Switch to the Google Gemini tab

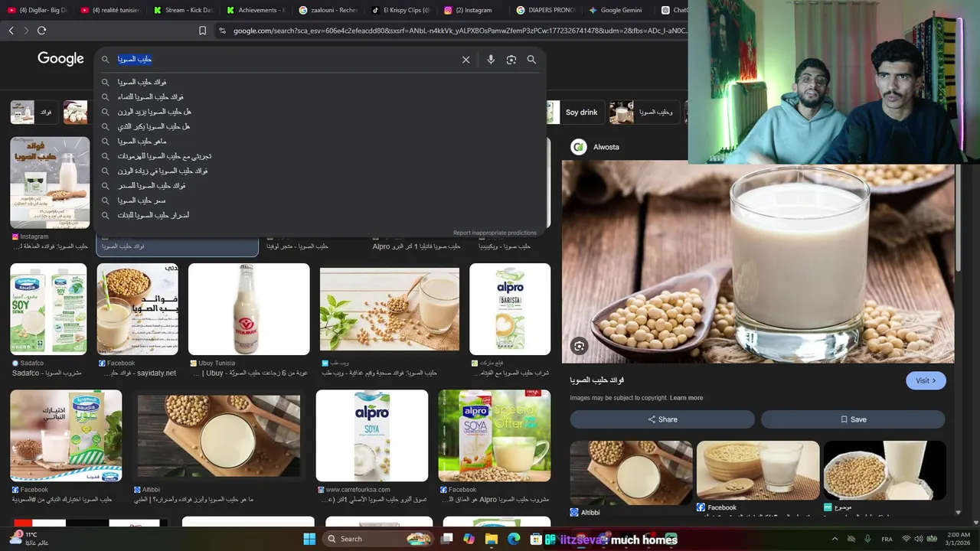pos(619,10)
